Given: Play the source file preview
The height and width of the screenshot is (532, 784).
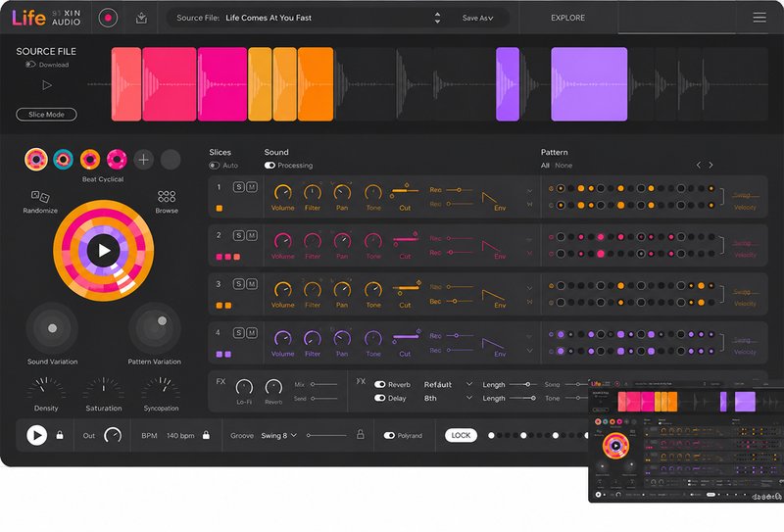Looking at the screenshot, I should tap(47, 85).
